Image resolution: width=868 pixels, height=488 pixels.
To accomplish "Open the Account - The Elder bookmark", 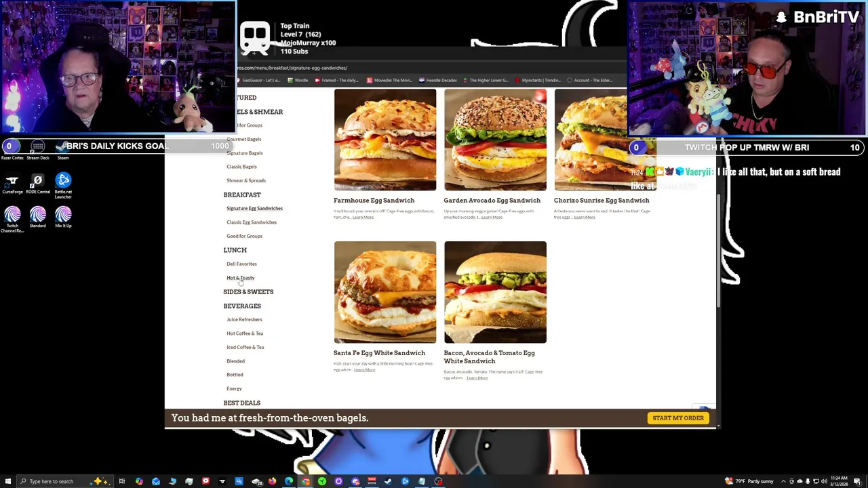I will [590, 80].
